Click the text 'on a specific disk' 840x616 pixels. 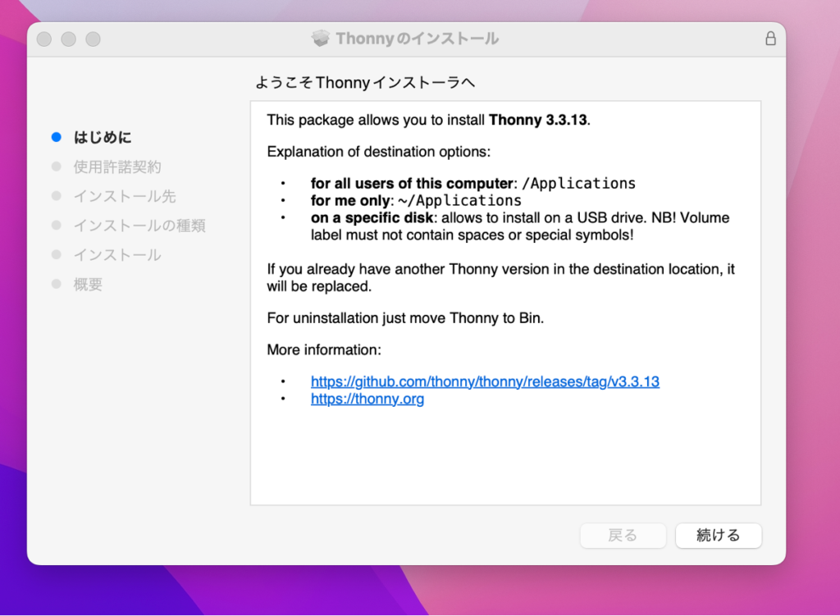372,217
